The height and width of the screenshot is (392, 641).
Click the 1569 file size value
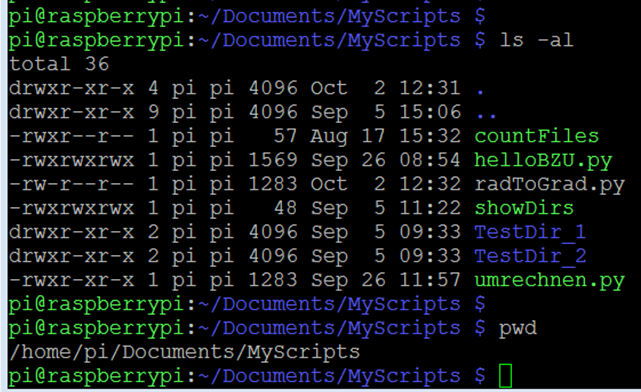pos(273,160)
